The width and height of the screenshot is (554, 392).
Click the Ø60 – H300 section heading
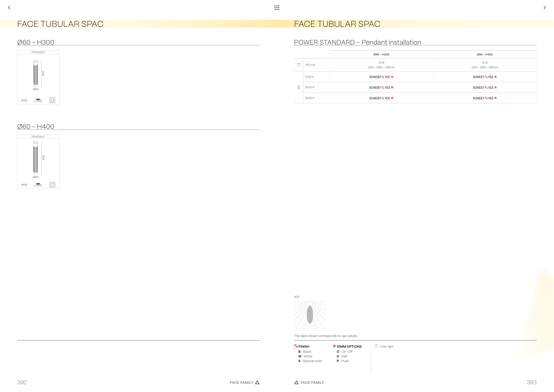[x=36, y=42]
